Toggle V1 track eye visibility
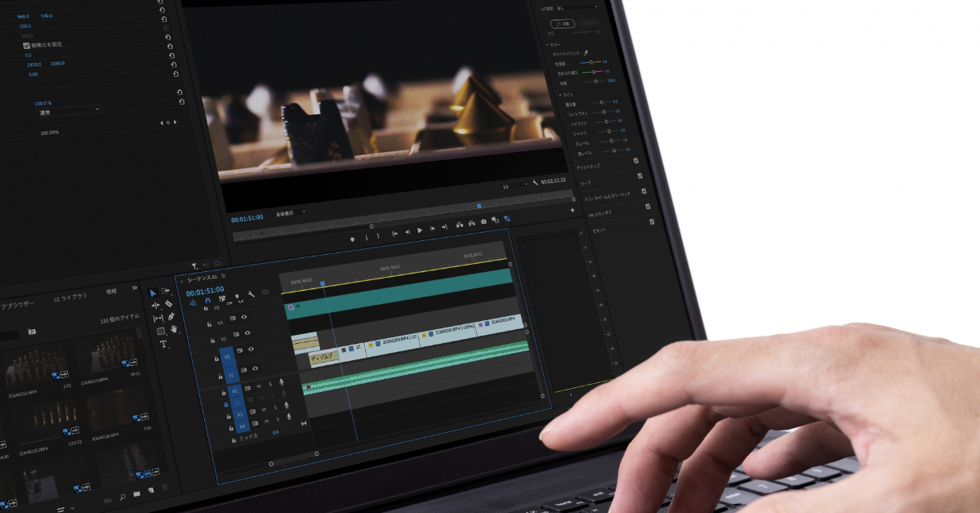The width and height of the screenshot is (980, 513). click(255, 368)
